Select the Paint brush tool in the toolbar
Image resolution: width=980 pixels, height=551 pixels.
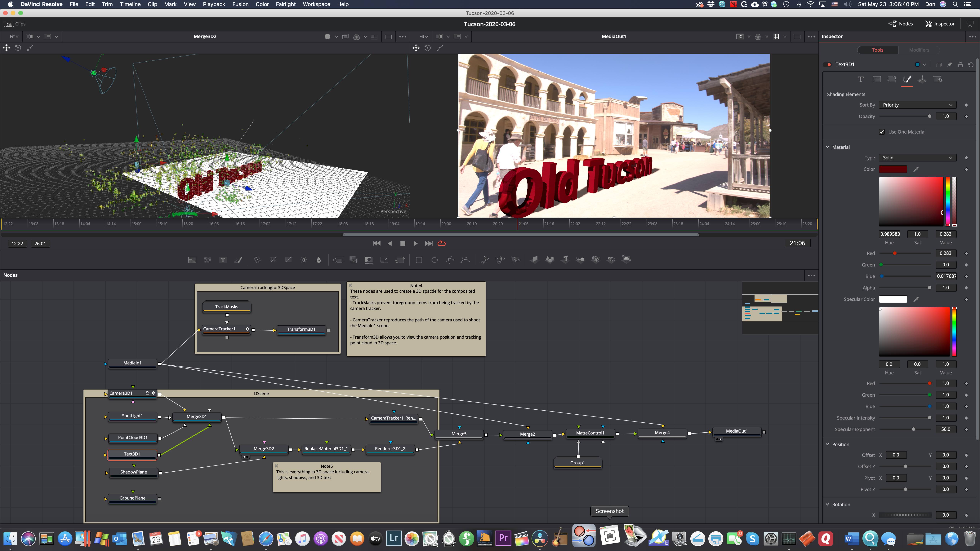click(238, 260)
